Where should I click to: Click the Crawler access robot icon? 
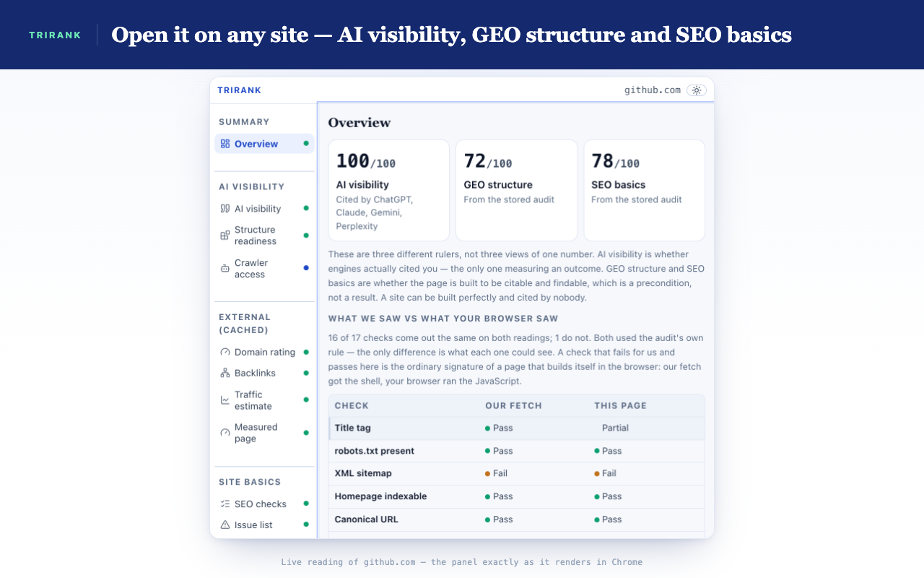point(225,269)
